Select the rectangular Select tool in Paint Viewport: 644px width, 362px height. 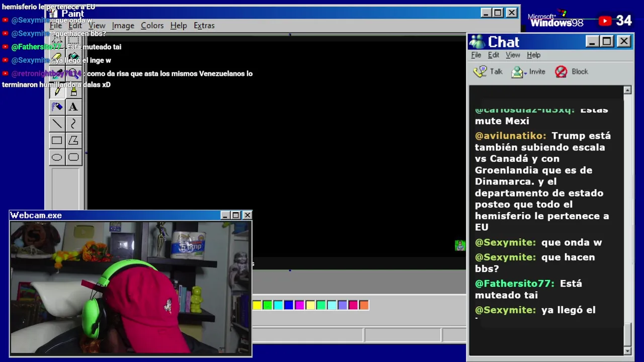[x=73, y=40]
